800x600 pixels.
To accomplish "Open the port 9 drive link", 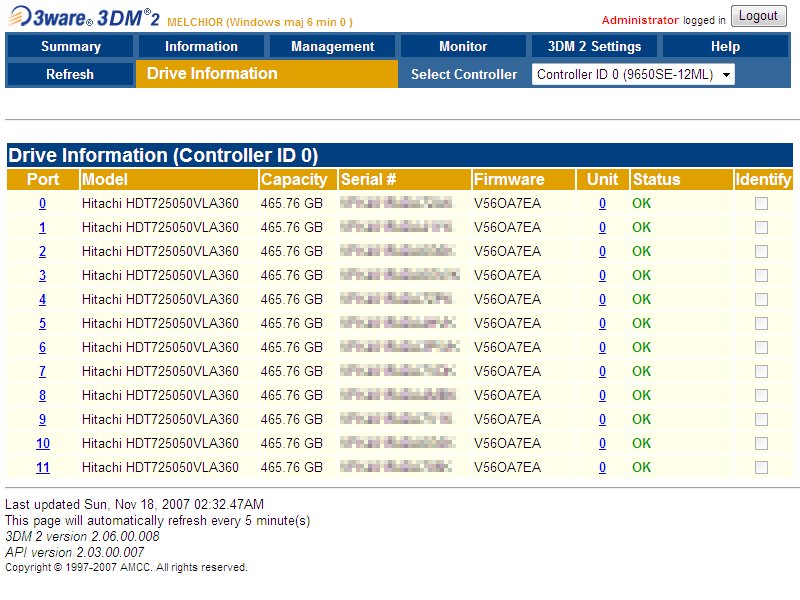I will coord(42,419).
